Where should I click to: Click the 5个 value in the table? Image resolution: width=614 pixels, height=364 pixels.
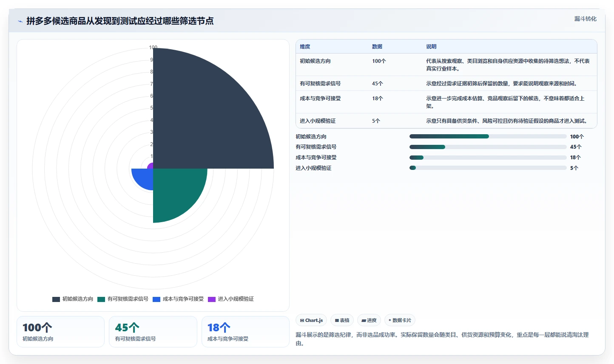click(x=376, y=121)
